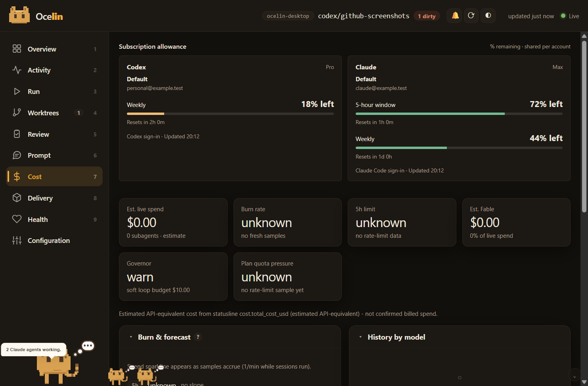
Task: Collapse the Burn & forecast panel
Action: point(131,337)
